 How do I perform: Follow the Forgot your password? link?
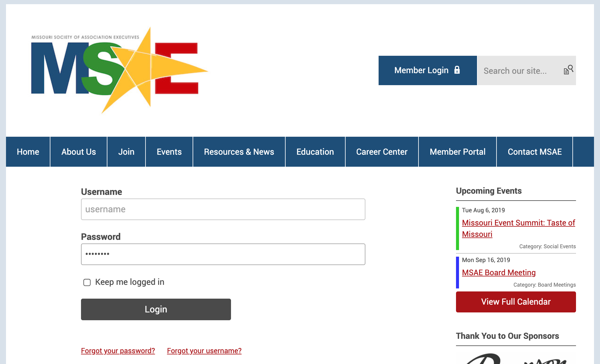pyautogui.click(x=118, y=351)
